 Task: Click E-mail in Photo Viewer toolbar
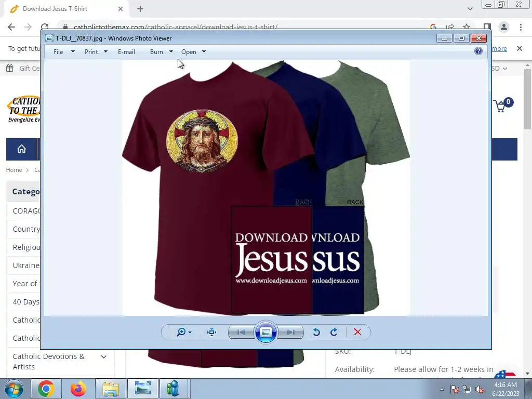[126, 51]
